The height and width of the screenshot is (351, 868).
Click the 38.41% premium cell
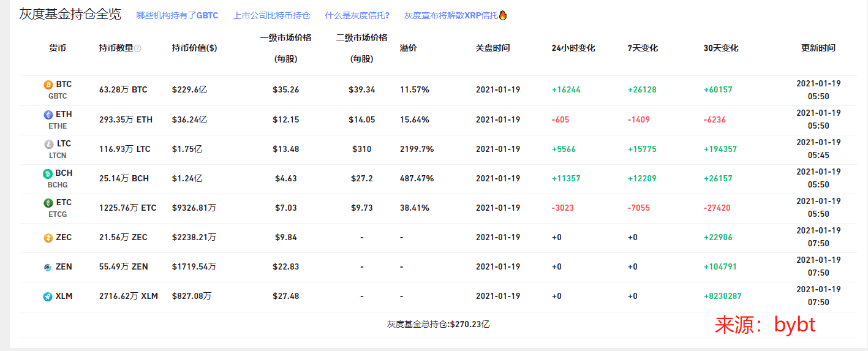[x=414, y=208]
